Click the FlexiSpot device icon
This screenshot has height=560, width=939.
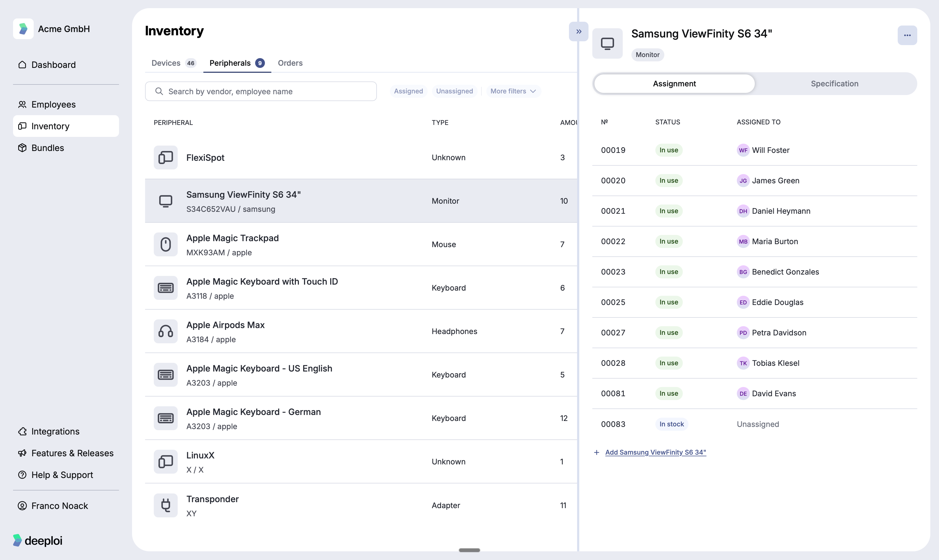165,157
